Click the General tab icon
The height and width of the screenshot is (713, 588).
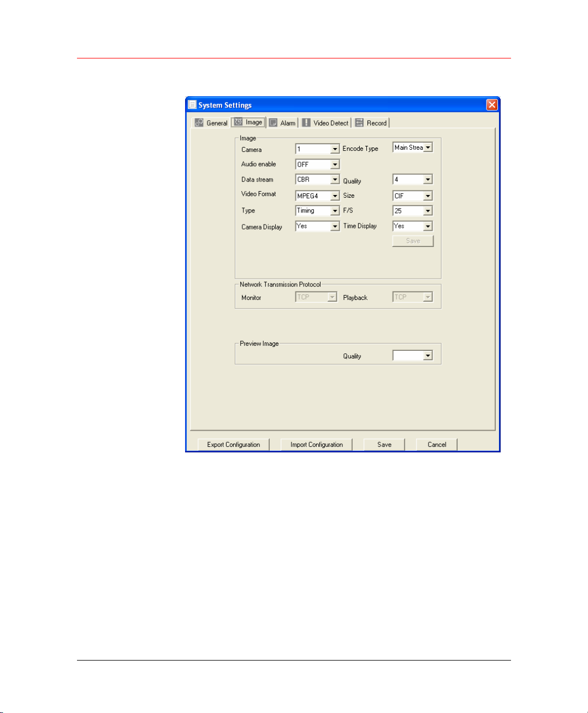[199, 123]
